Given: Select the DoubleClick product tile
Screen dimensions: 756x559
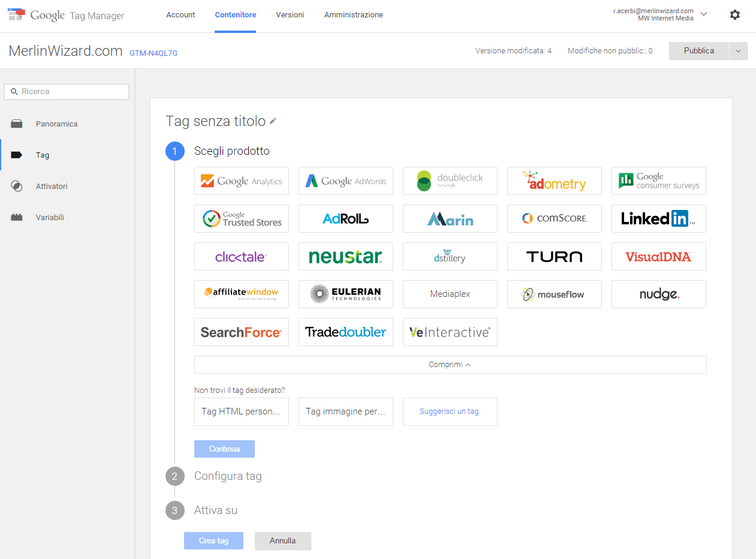Looking at the screenshot, I should click(x=450, y=181).
